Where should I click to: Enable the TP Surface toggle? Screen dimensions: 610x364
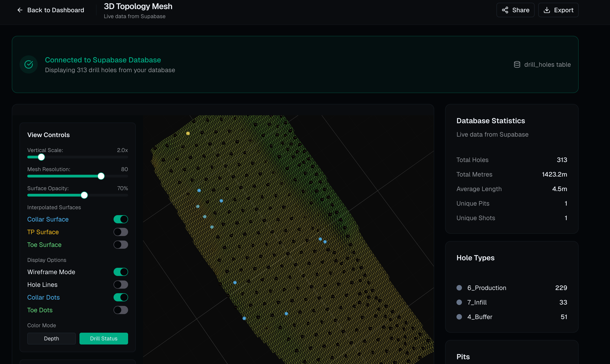(x=121, y=232)
